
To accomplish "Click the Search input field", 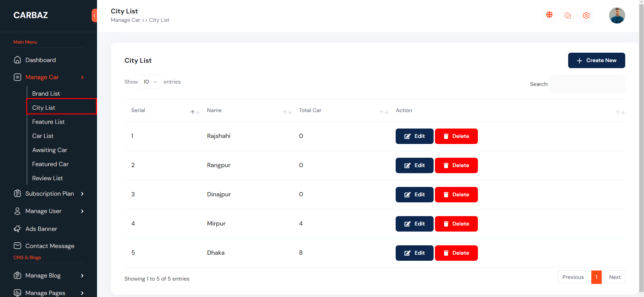I will pos(588,84).
